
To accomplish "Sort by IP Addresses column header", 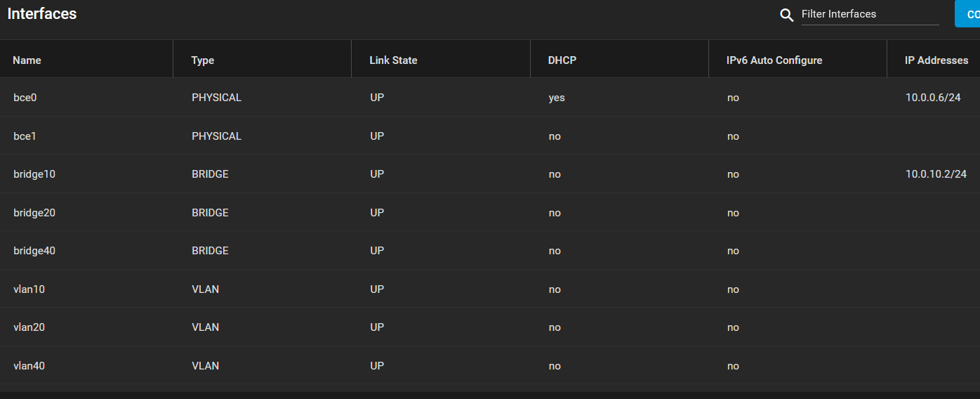I will click(x=936, y=60).
